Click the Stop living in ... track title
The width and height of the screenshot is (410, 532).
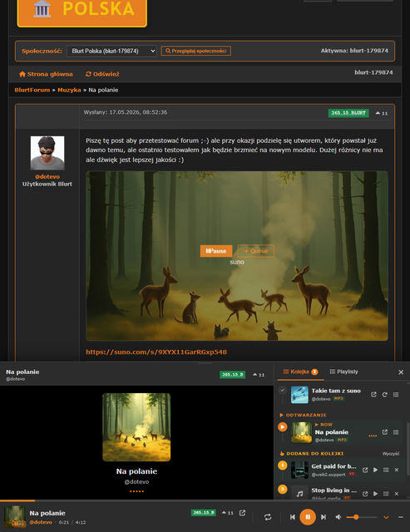(x=334, y=490)
